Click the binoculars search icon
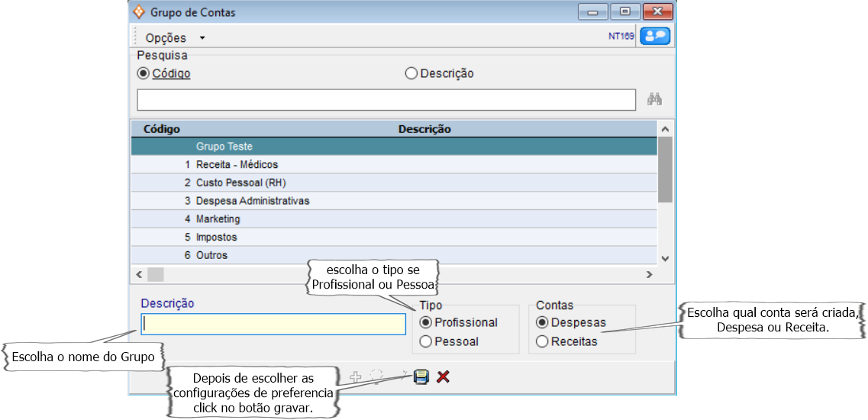The height and width of the screenshot is (420, 868). [654, 99]
